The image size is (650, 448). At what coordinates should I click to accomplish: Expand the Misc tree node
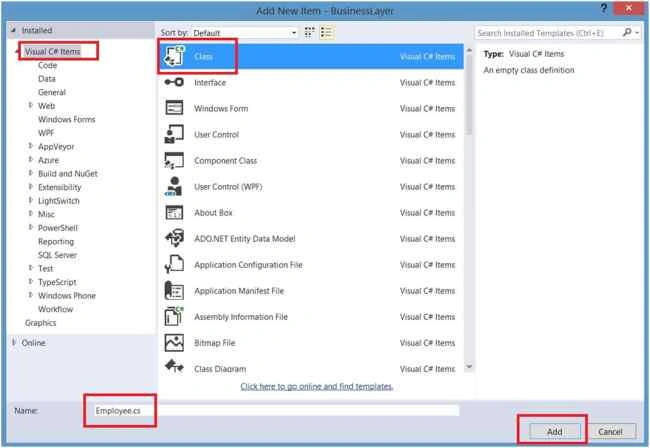click(31, 214)
